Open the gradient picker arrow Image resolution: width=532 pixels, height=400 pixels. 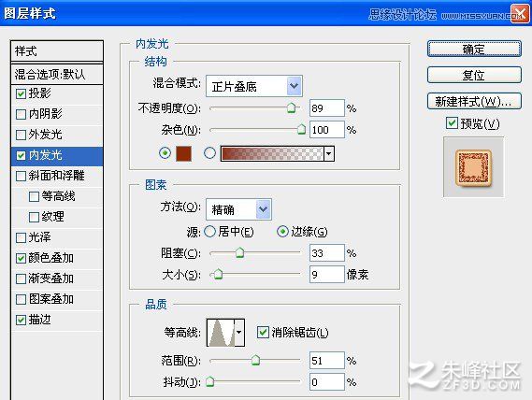pyautogui.click(x=329, y=153)
